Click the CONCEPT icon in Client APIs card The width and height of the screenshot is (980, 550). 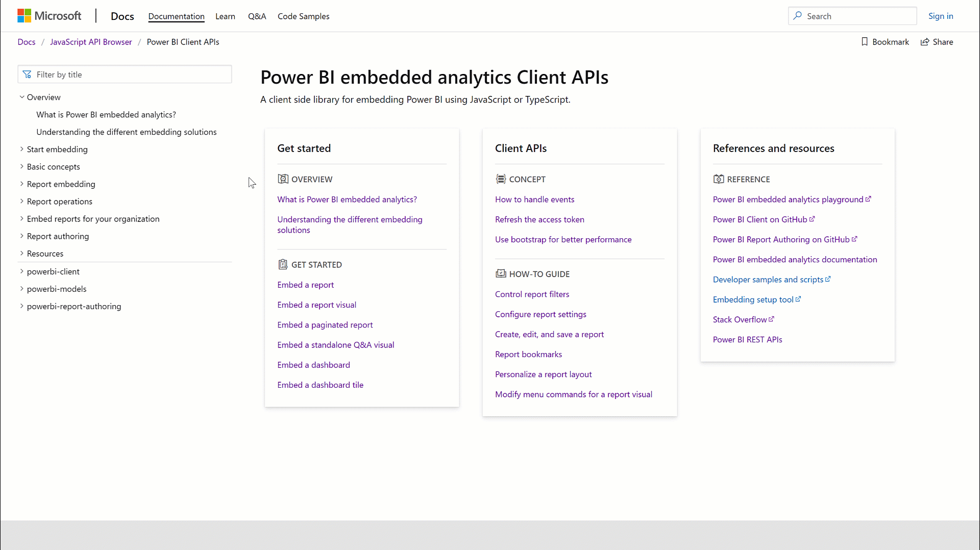(501, 179)
